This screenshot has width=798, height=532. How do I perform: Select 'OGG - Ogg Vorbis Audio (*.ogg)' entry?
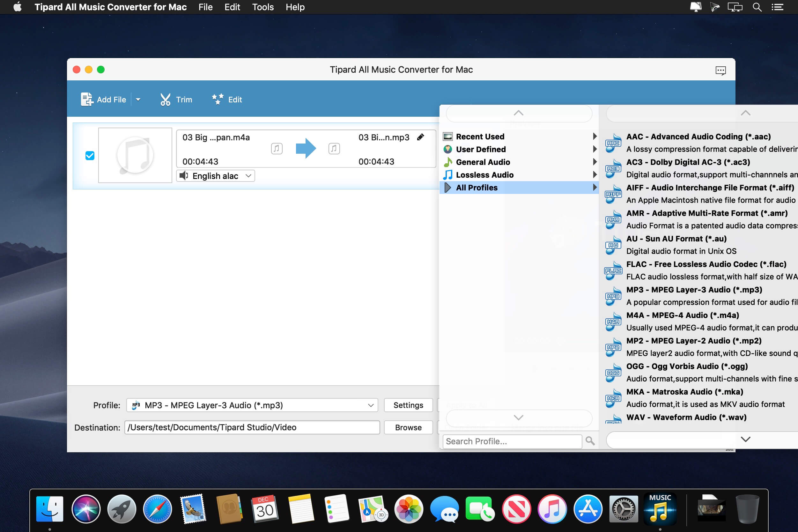(687, 366)
